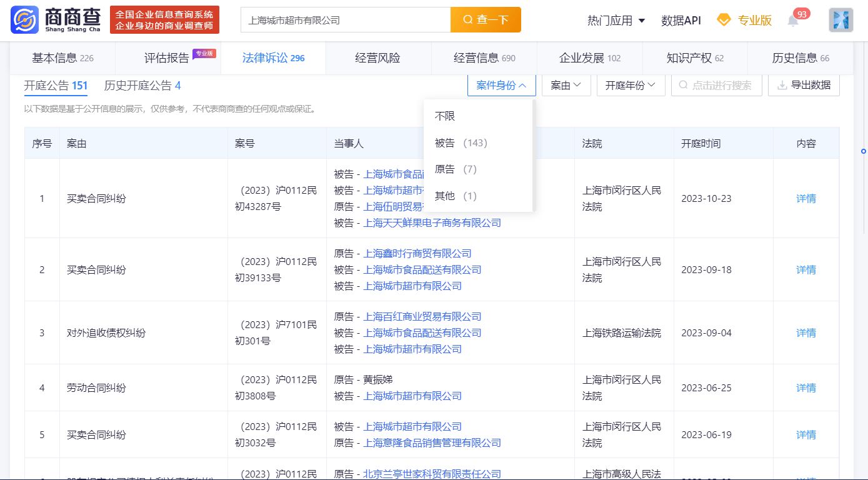The height and width of the screenshot is (480, 868).
Task: Click the 专业版 diamond icon
Action: [x=724, y=20]
